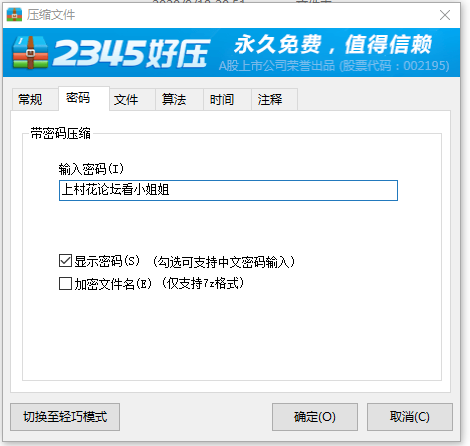Uncheck the 显示密码(S) checkbox
The width and height of the screenshot is (470, 446).
(x=65, y=261)
